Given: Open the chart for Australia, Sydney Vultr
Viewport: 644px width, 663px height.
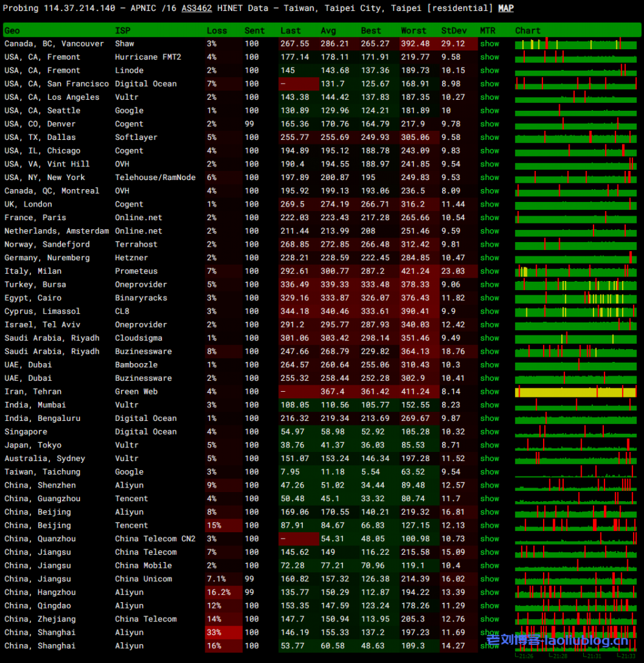Looking at the screenshot, I should (x=576, y=458).
